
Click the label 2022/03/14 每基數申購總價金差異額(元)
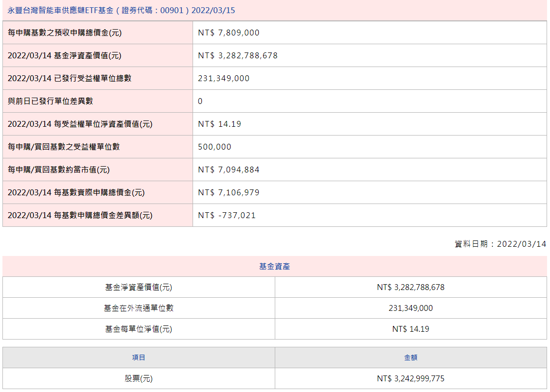point(80,216)
